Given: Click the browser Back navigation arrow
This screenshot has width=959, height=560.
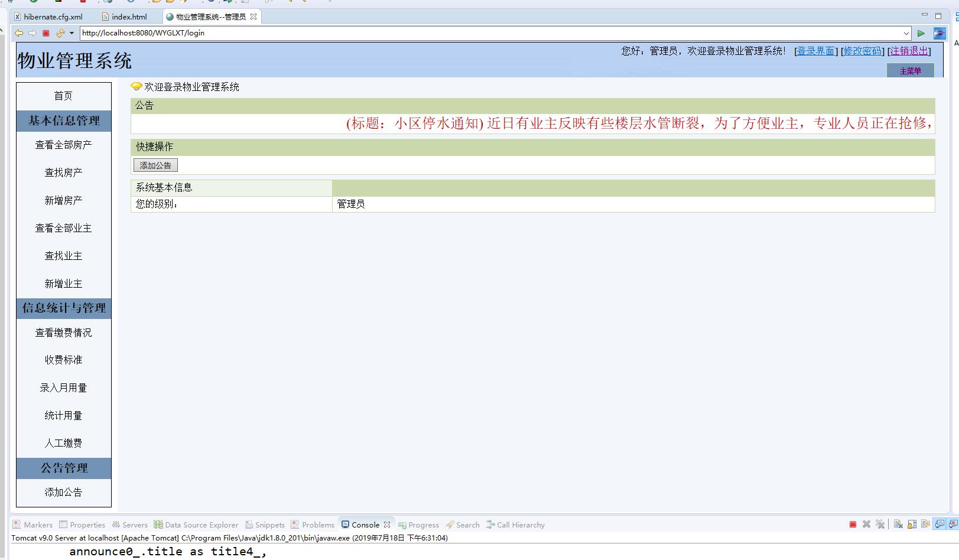Looking at the screenshot, I should tap(19, 33).
